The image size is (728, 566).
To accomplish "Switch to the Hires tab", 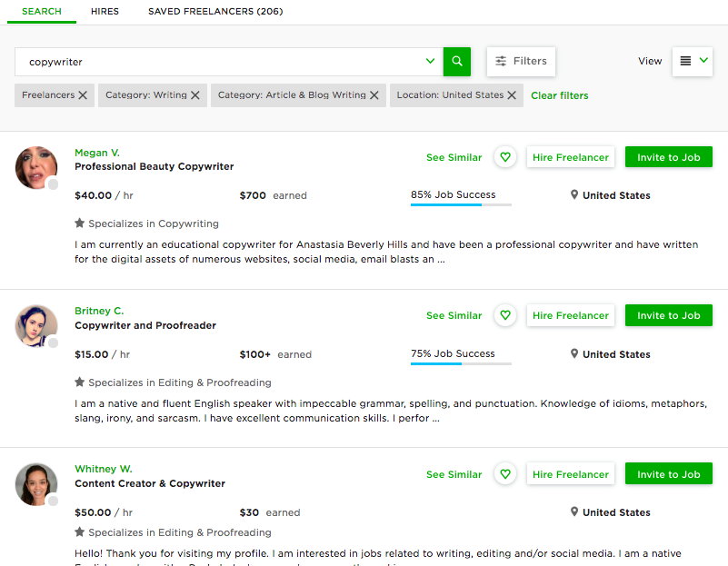I will pyautogui.click(x=105, y=12).
